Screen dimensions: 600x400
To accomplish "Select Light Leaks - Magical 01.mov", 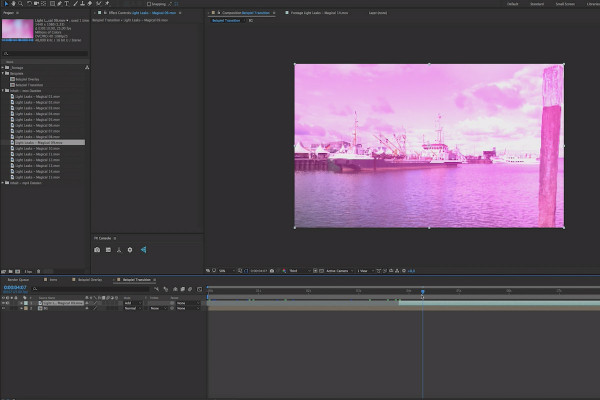I will 37,96.
